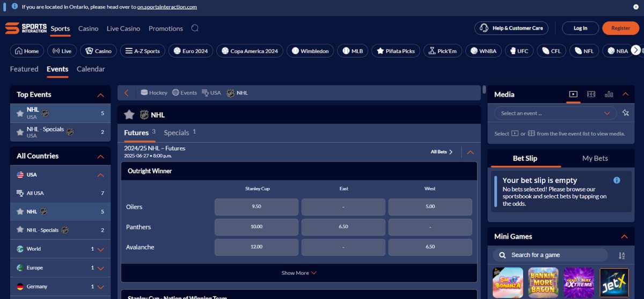Open the Select an event dropdown
Screen dimensions: 644x299
555,113
